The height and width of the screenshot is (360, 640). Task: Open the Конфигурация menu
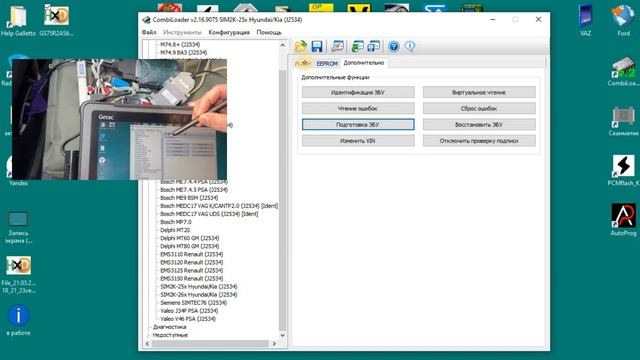coord(229,32)
